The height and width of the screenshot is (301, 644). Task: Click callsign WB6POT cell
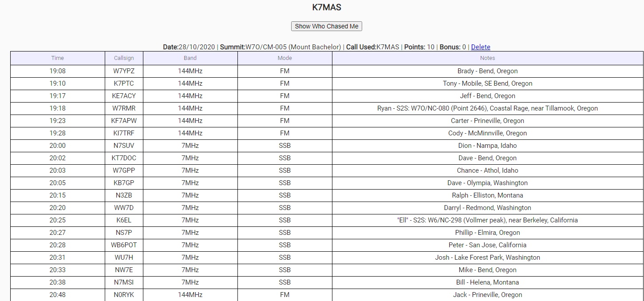click(x=124, y=245)
